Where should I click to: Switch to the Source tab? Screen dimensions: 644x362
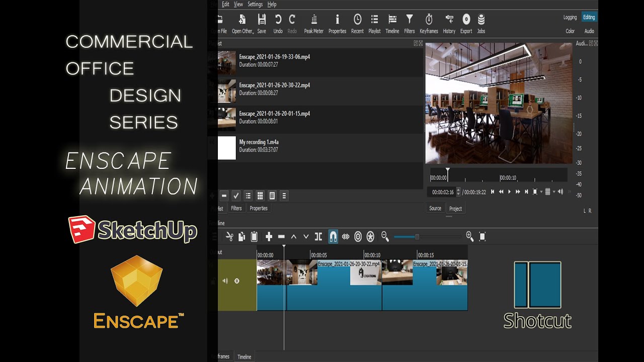[435, 208]
